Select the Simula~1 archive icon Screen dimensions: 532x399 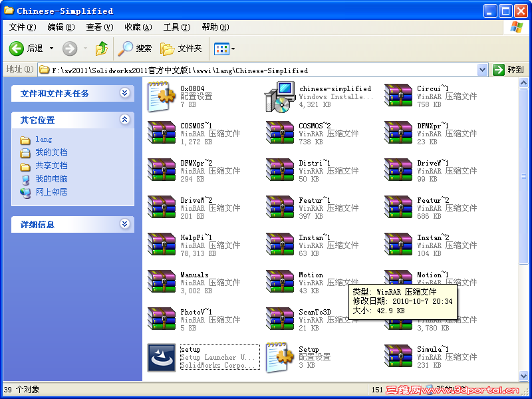[398, 356]
